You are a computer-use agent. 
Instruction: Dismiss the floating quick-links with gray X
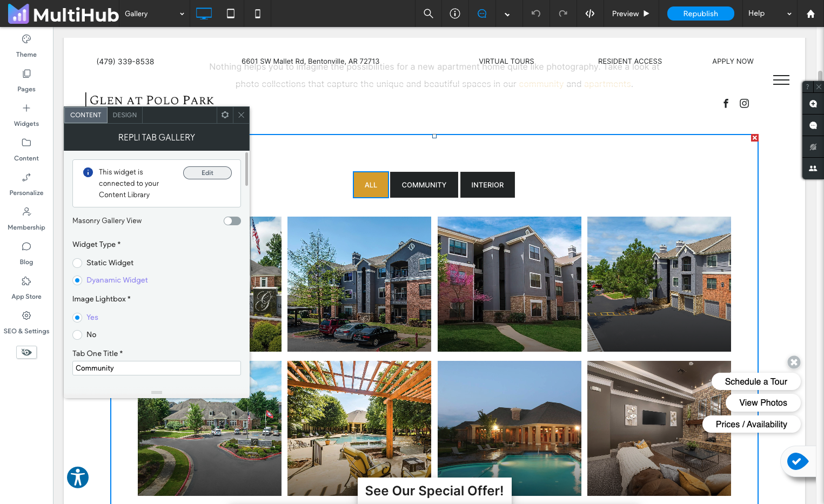click(x=794, y=362)
